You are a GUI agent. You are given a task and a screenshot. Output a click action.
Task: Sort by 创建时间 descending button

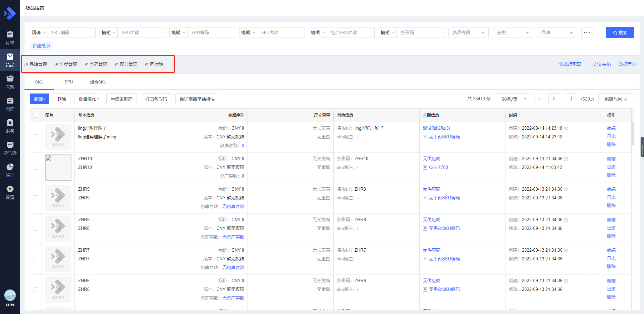click(x=616, y=99)
